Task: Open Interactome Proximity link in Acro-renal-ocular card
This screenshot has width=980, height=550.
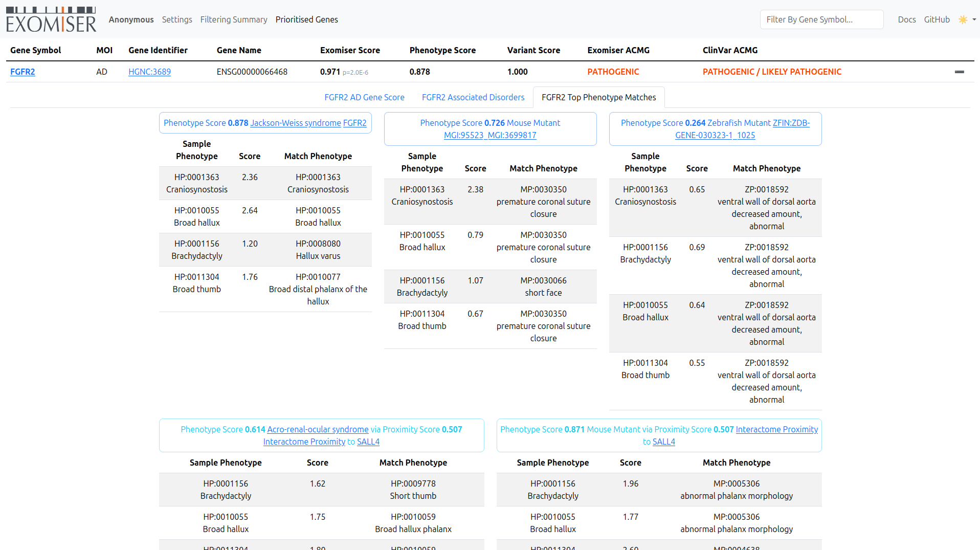Action: (304, 442)
